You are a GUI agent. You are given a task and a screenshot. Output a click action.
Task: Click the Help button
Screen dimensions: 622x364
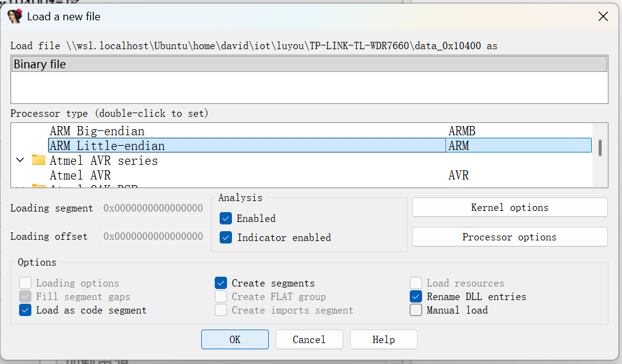click(383, 339)
